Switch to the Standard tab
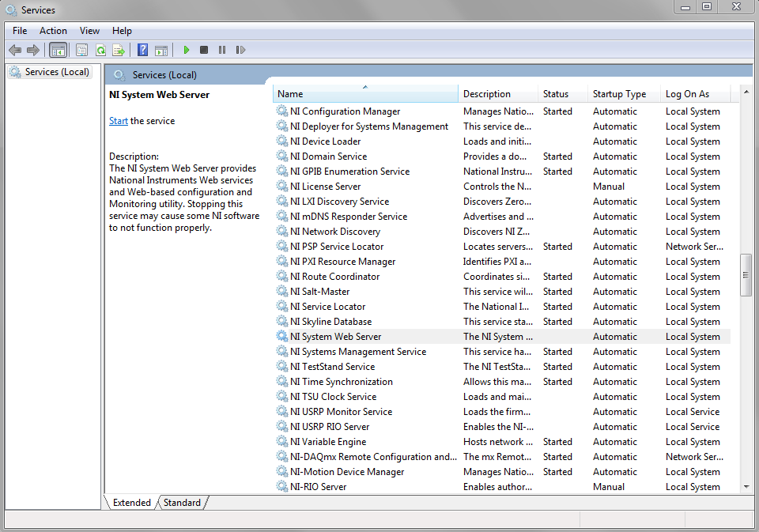The image size is (759, 532). 182,503
